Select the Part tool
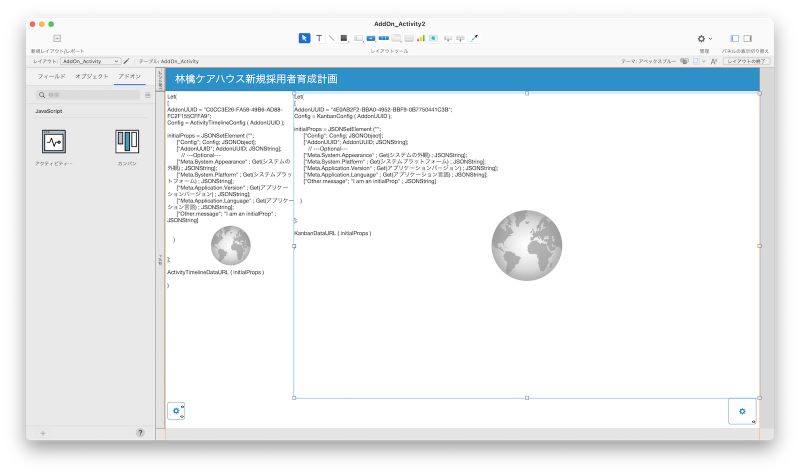800x475 pixels. 460,38
